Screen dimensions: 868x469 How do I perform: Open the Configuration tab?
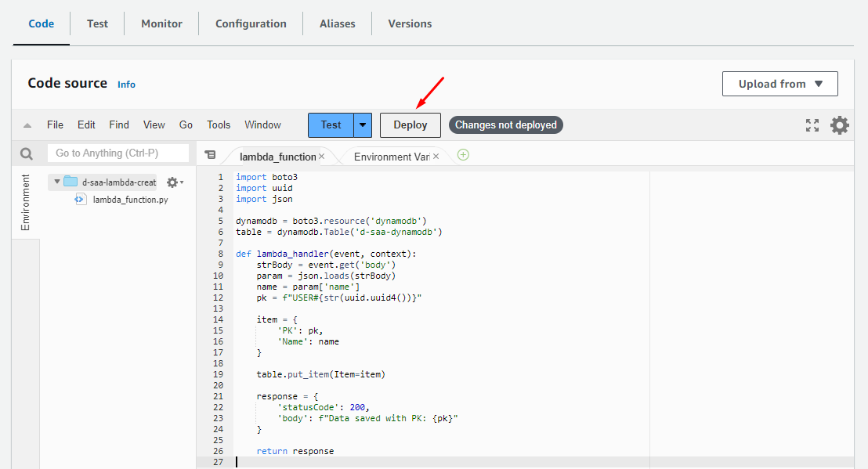pos(251,23)
